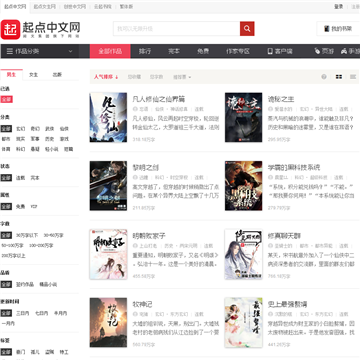Toggle 人气排序 sort direction arrow

pyautogui.click(x=117, y=77)
